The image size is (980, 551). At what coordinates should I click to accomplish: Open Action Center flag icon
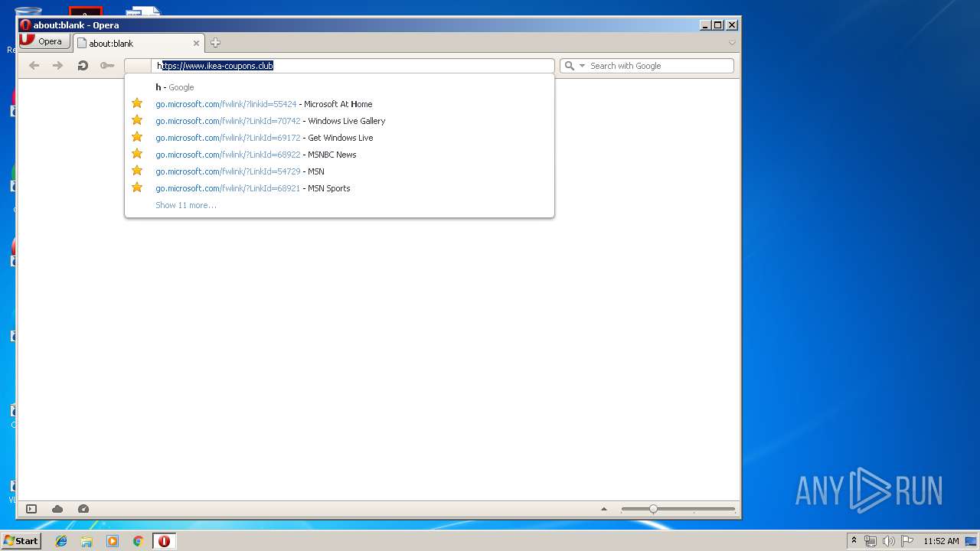[907, 541]
